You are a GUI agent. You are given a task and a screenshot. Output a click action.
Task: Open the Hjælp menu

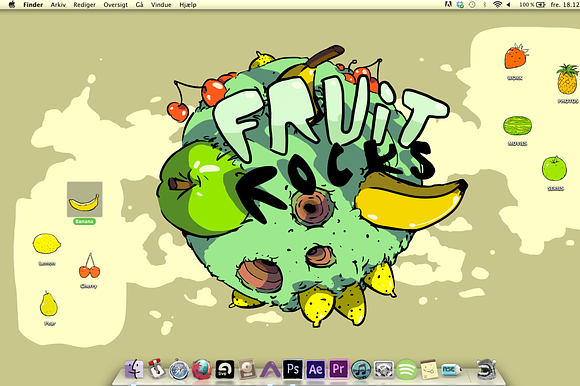[x=188, y=5]
